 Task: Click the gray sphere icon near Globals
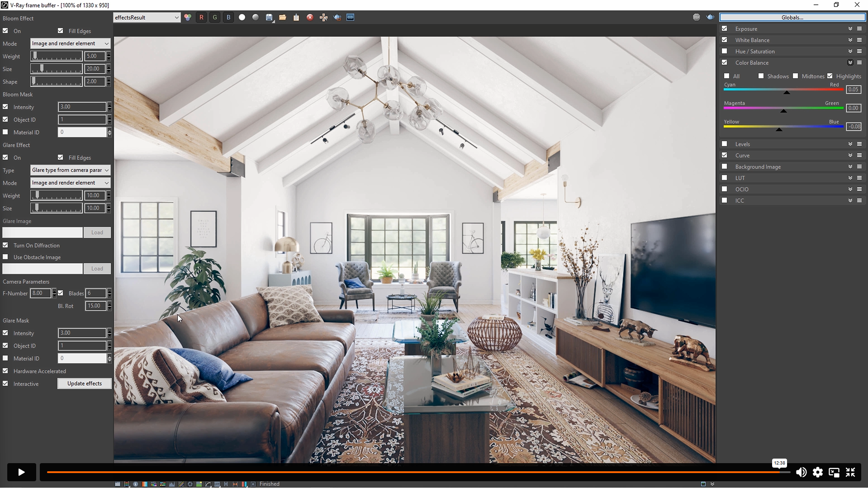click(697, 17)
